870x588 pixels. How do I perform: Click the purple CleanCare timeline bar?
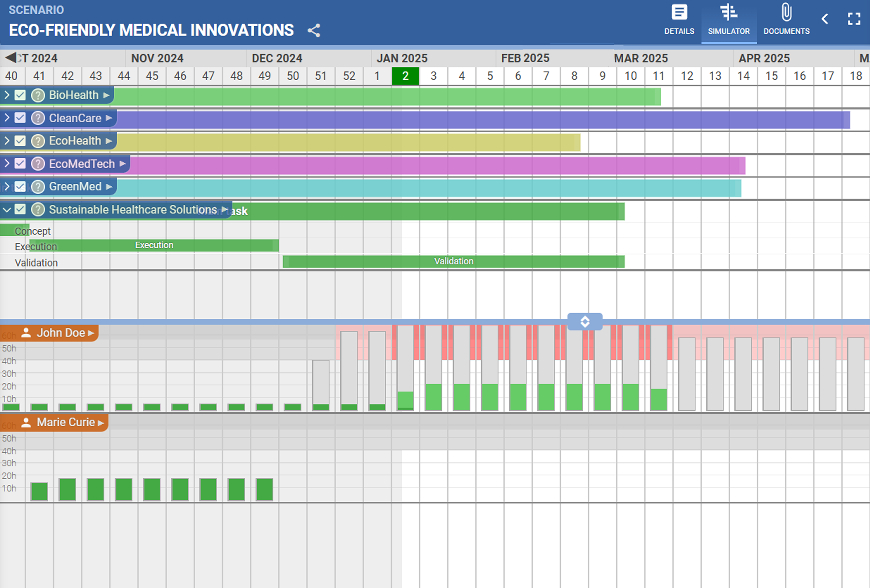pos(483,120)
